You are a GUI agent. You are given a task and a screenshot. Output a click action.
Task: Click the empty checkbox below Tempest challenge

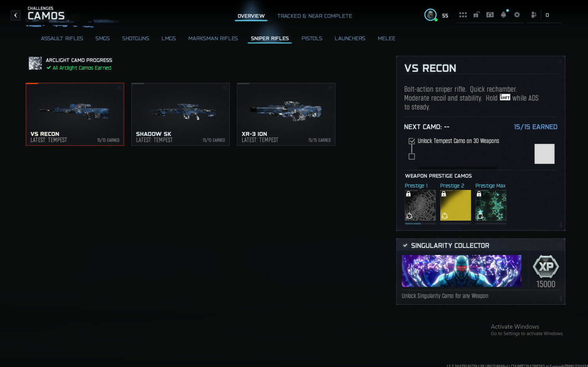[412, 157]
